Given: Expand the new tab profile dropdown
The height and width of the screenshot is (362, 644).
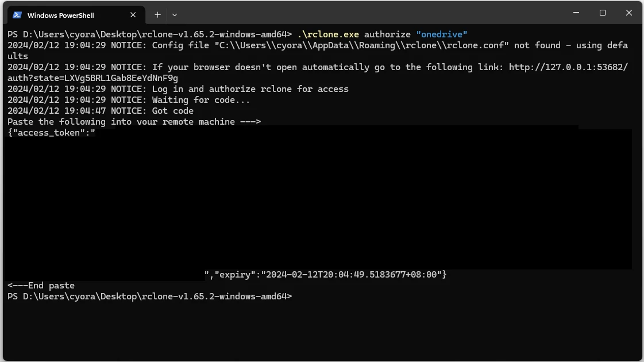Looking at the screenshot, I should [175, 15].
